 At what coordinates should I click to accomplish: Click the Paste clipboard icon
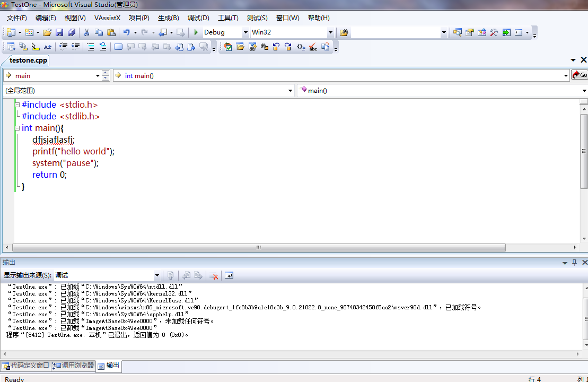tap(111, 32)
